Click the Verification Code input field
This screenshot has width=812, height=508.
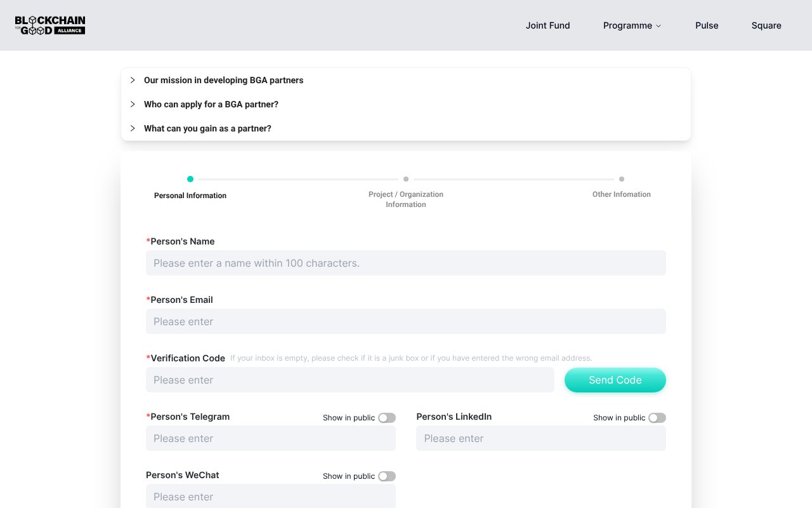[350, 380]
